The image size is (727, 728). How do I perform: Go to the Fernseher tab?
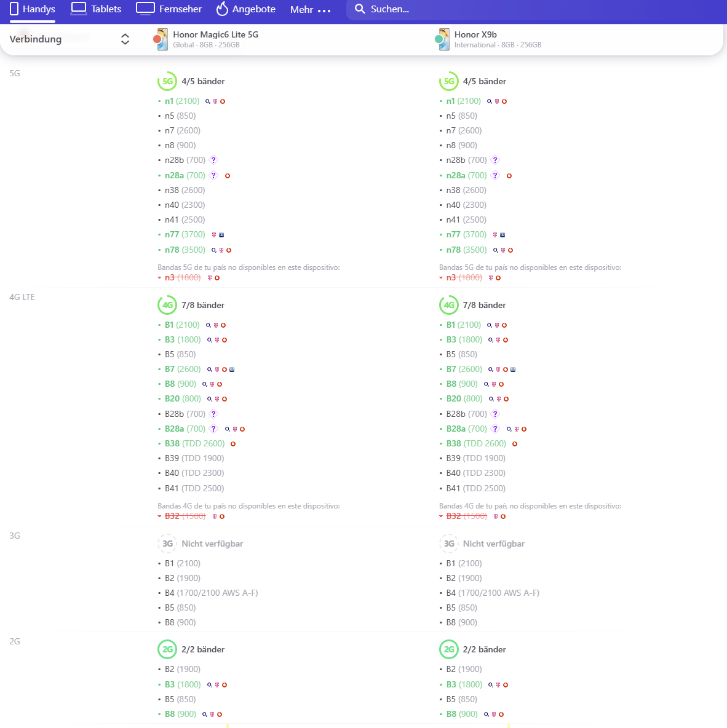(x=169, y=9)
